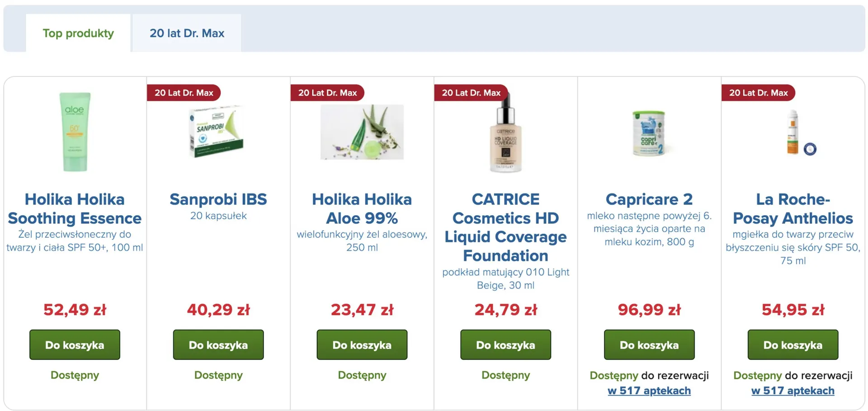Add Sanprobi IBS to the cart
Screen dimensions: 868x411
(218, 345)
